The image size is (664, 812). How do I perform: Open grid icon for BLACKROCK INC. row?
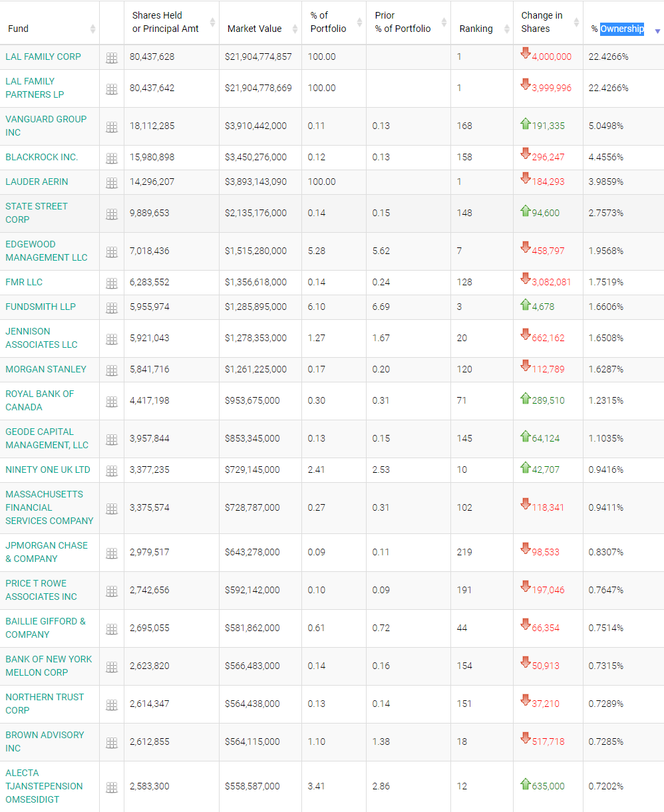coord(112,158)
